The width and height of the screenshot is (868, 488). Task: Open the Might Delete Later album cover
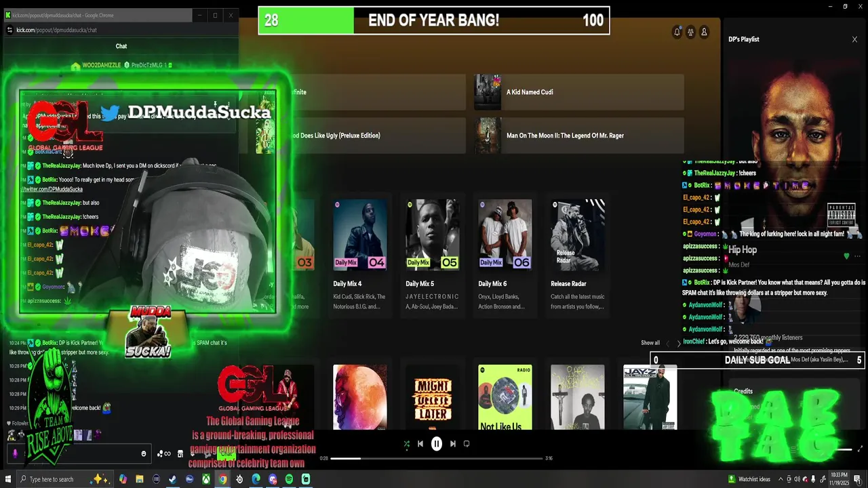tap(433, 397)
